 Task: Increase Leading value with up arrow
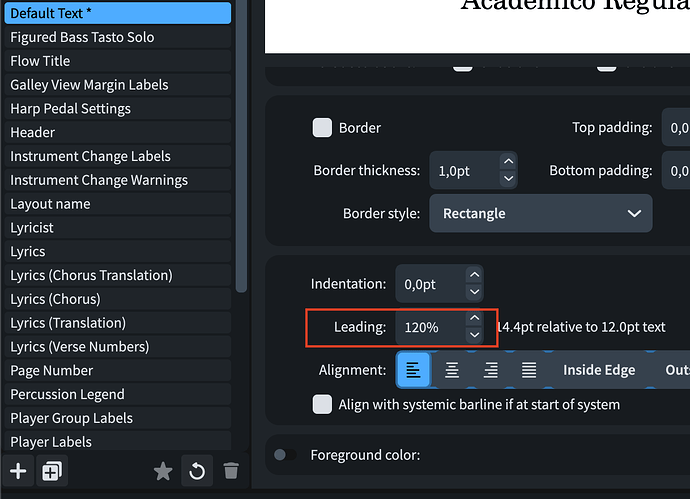click(474, 320)
